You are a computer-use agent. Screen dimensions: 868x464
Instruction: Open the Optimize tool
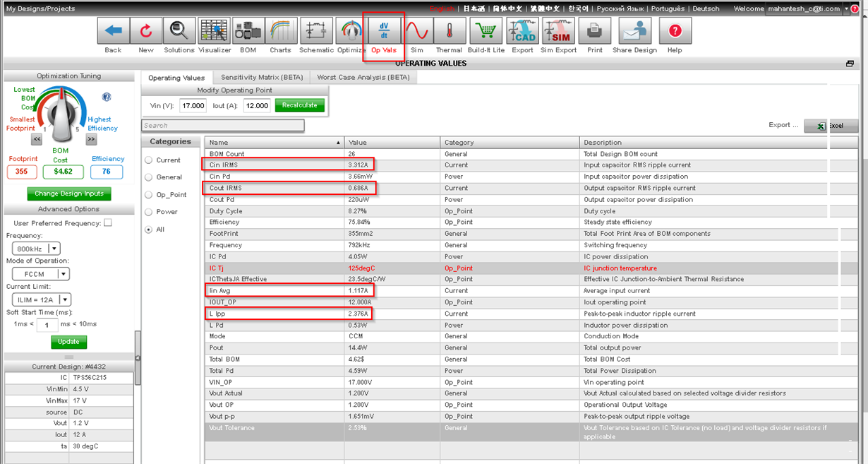[351, 31]
